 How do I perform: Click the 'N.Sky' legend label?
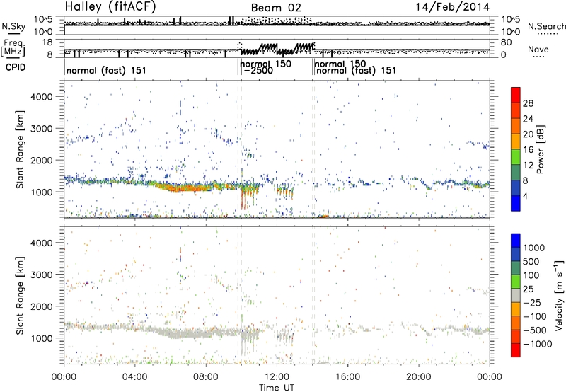pos(13,26)
